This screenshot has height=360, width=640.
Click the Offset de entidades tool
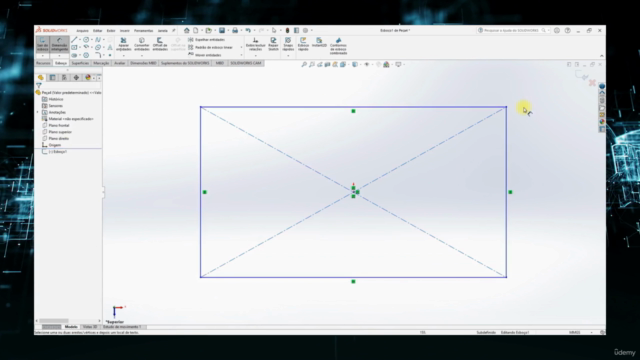160,44
